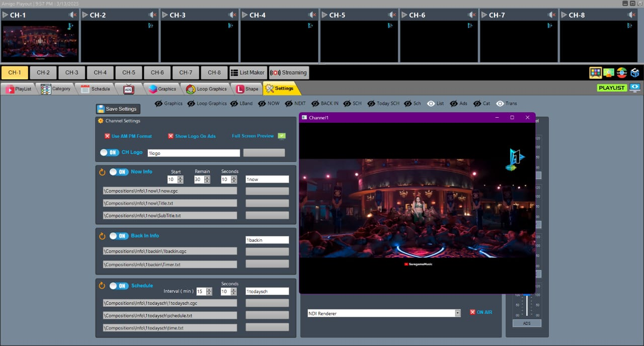Screen dimensions: 644x346
Task: Click the Ads TV icon
Action: coord(128,88)
